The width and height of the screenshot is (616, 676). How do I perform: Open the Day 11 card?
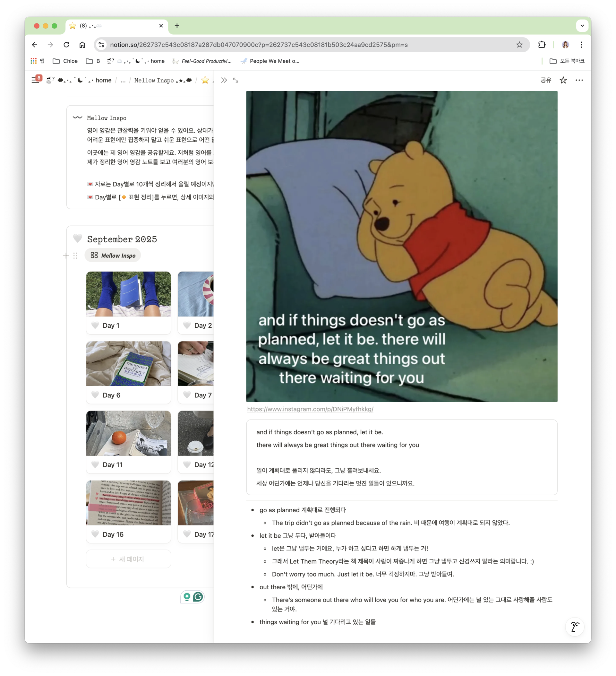pos(128,442)
